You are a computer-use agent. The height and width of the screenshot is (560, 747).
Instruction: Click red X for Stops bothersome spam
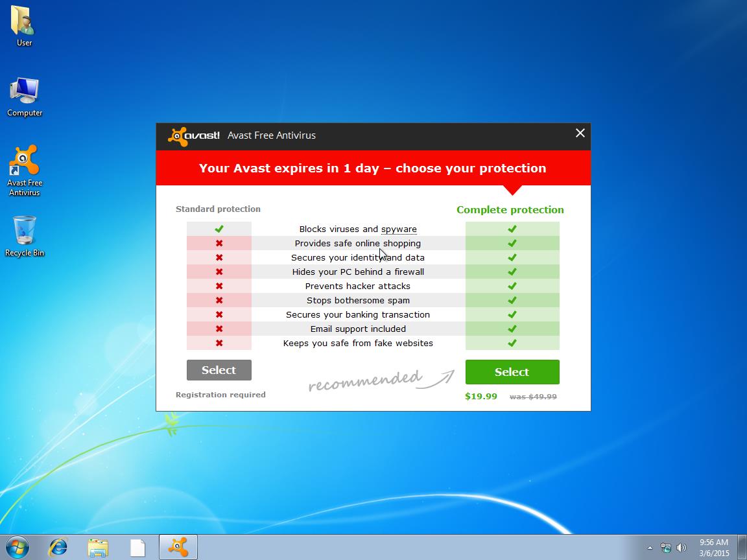219,301
